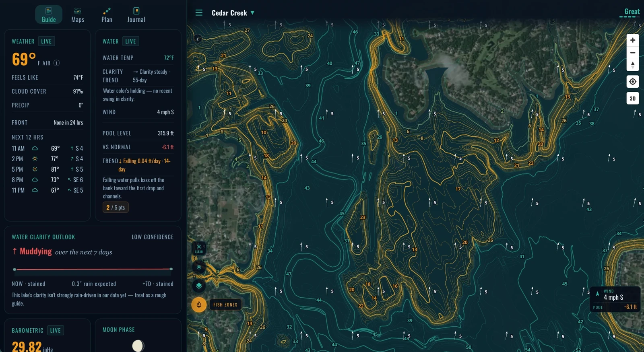Click the target marker map button
644x352 pixels.
pos(199,267)
